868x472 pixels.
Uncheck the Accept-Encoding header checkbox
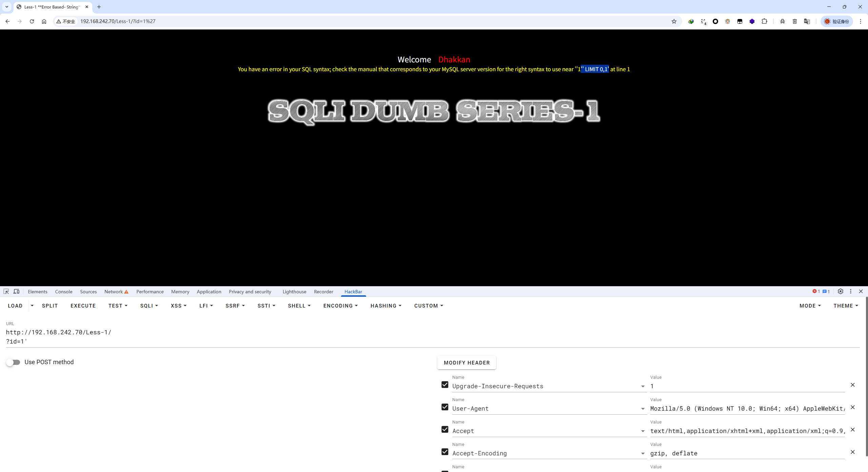[x=445, y=452]
